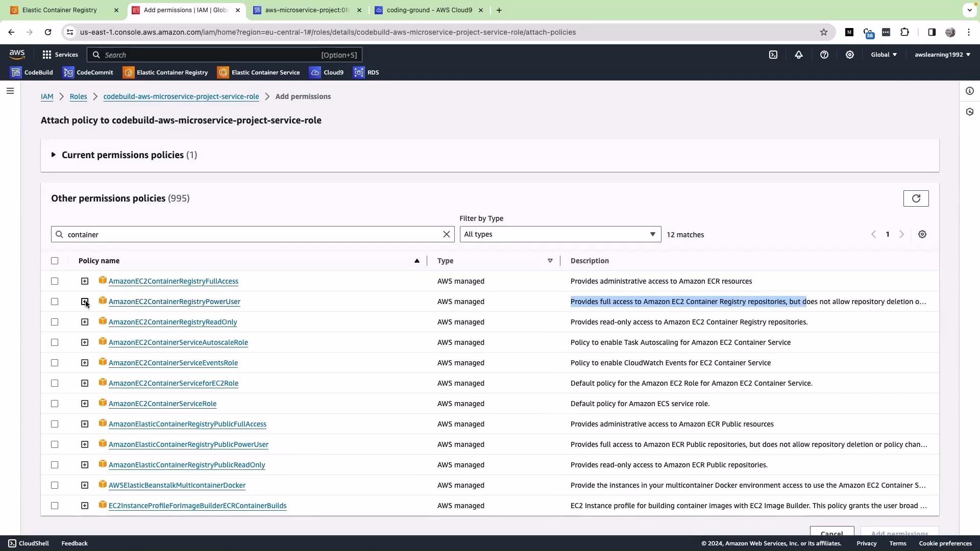Open RDS favorite shortcut
980x551 pixels.
point(366,72)
